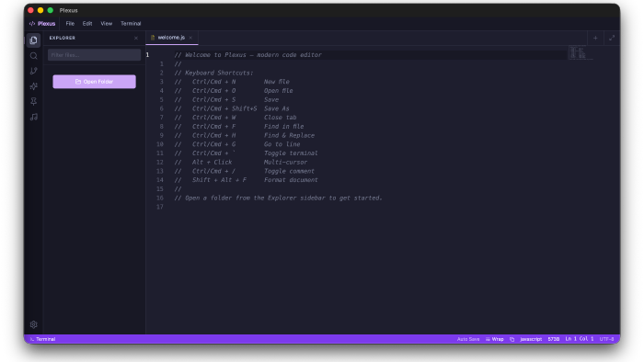This screenshot has width=644, height=362.
Task: Select the welcome.js tab
Action: 172,38
